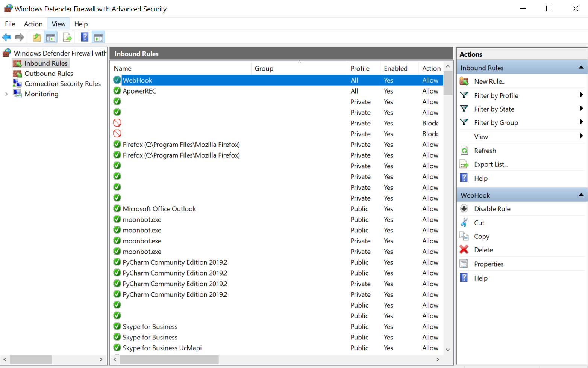Select the WebHook rule row
This screenshot has width=588, height=368.
(x=277, y=80)
